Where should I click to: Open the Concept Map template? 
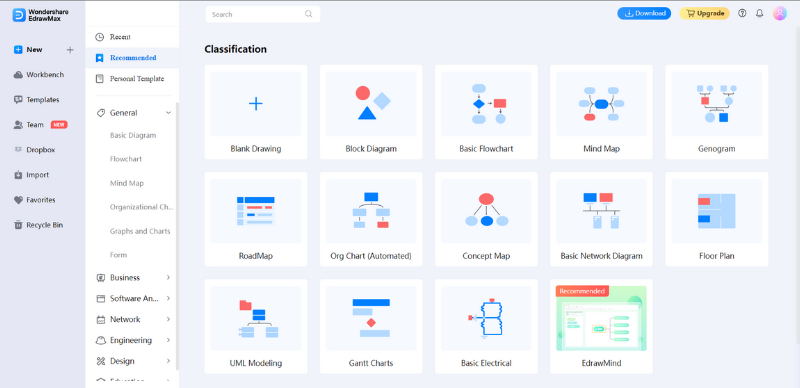point(486,219)
